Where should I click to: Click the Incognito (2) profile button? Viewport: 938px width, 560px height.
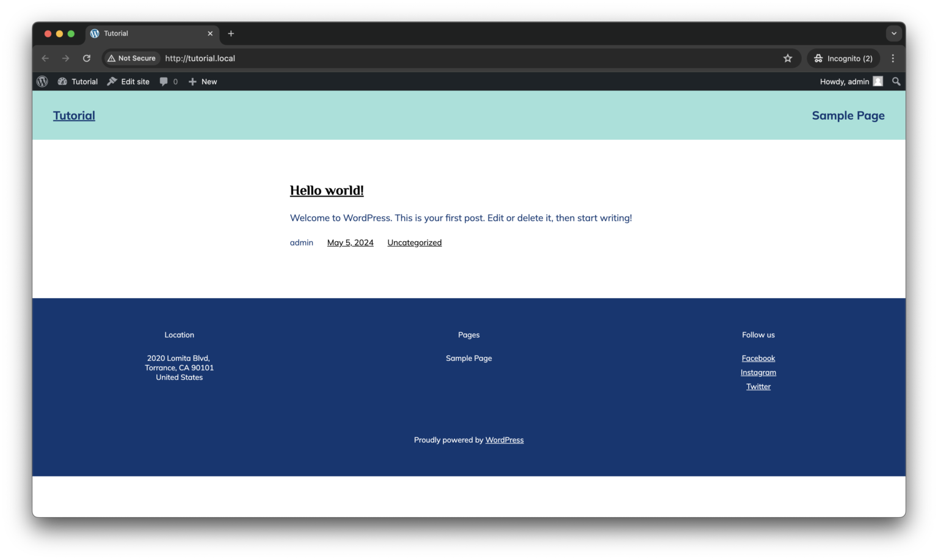843,58
